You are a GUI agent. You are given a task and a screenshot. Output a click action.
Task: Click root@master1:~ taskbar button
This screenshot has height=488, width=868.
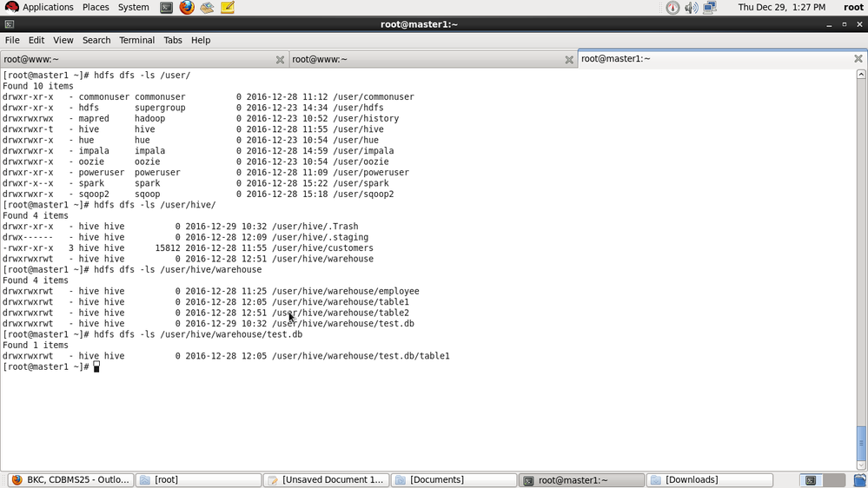pos(581,480)
